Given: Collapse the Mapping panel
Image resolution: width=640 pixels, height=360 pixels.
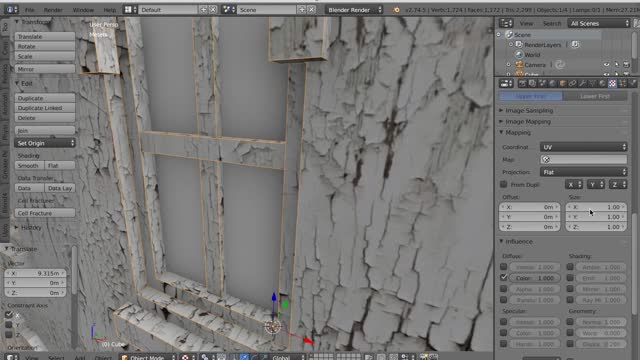Looking at the screenshot, I should pos(517,132).
